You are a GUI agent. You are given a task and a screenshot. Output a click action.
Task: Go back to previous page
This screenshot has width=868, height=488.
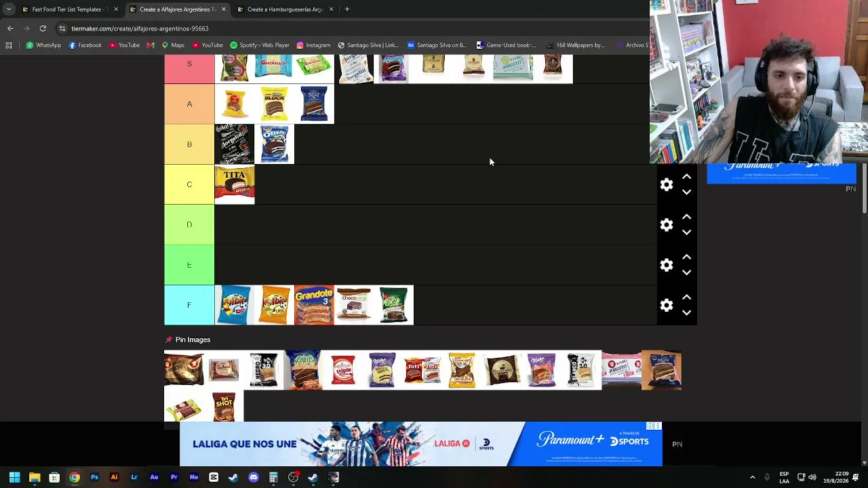tap(10, 28)
